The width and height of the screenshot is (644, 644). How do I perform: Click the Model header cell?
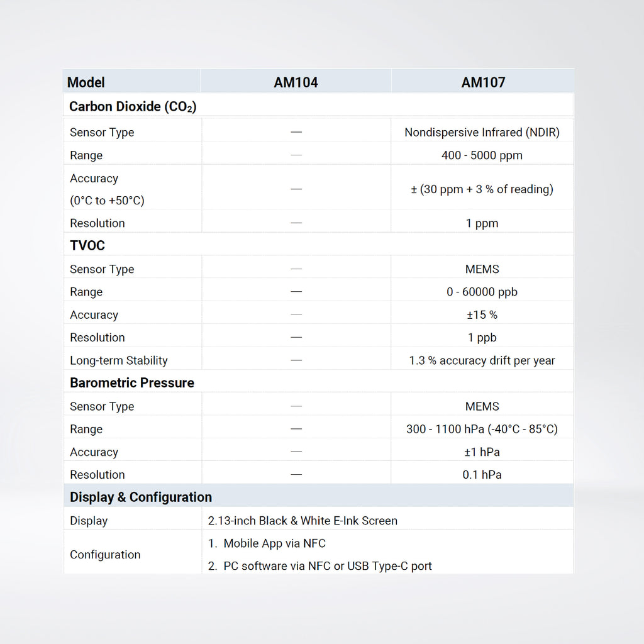point(86,82)
